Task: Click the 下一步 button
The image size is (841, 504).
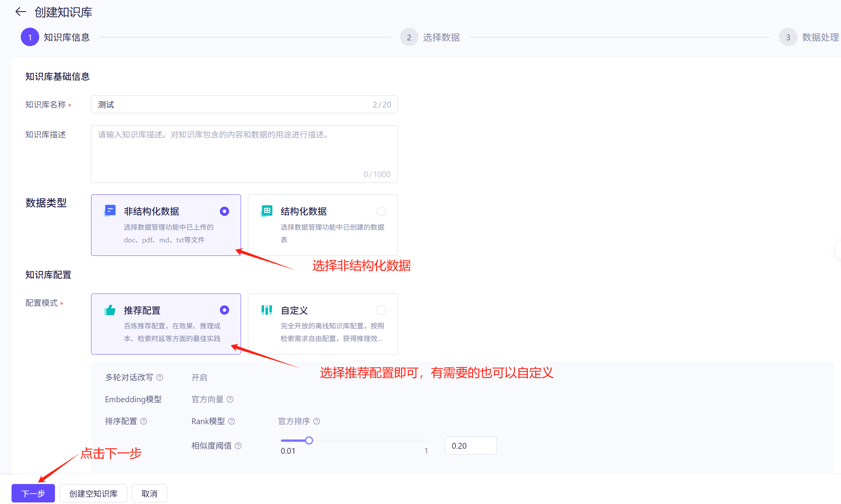Action: pos(33,493)
